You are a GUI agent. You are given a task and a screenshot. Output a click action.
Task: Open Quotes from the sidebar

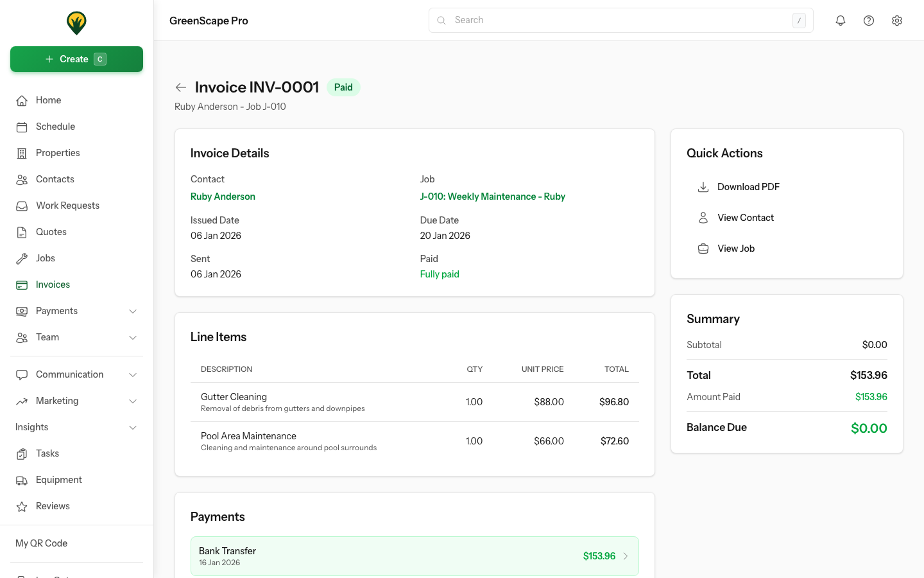pyautogui.click(x=51, y=232)
